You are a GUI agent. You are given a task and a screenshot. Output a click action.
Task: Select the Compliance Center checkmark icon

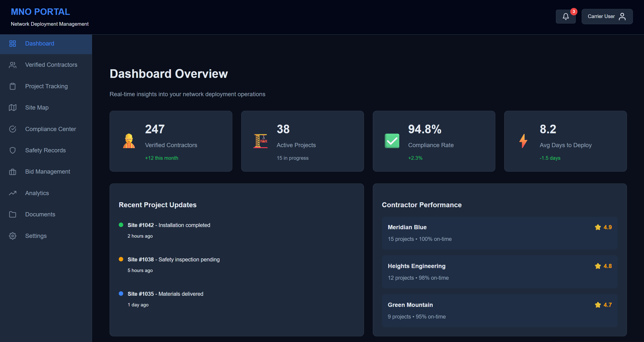pos(13,129)
